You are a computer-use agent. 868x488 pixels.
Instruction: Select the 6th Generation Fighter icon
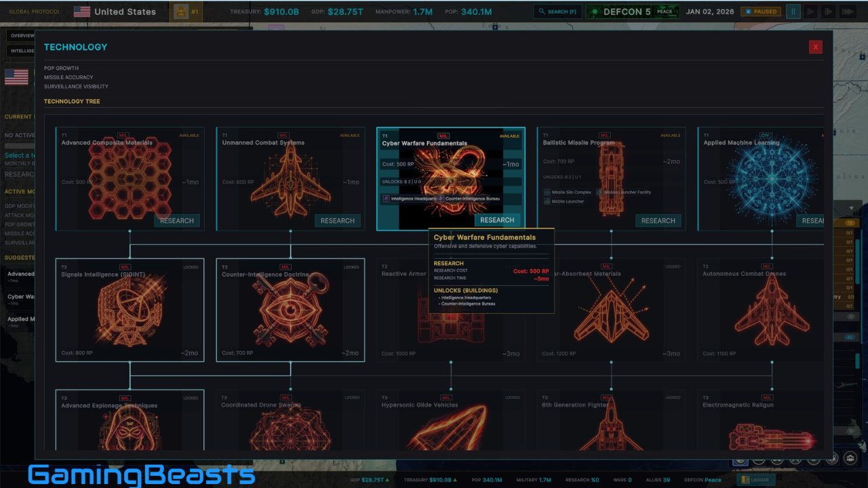tap(611, 424)
